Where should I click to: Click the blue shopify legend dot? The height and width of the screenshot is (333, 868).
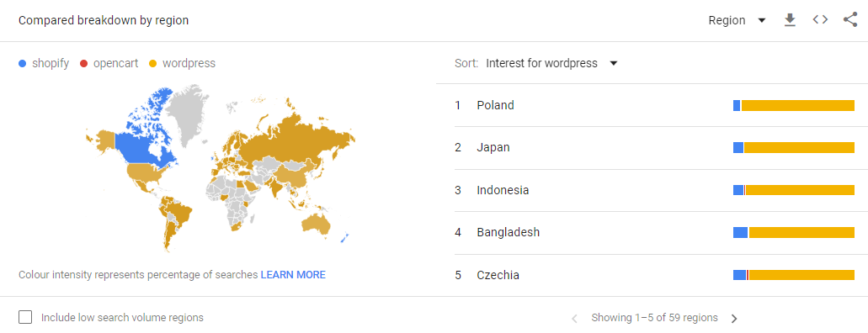pos(22,64)
